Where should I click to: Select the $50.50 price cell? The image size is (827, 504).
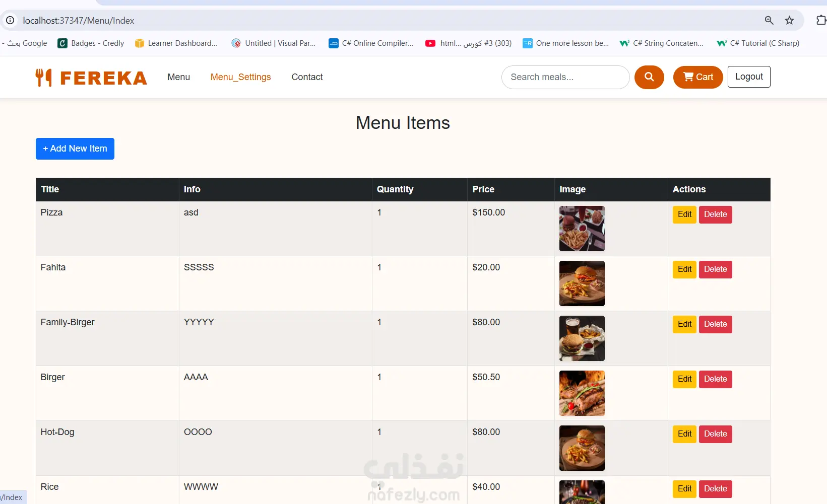[x=511, y=393]
